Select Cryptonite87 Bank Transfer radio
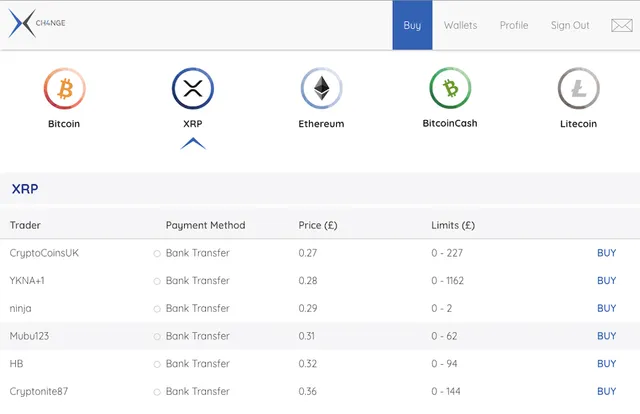 [157, 392]
